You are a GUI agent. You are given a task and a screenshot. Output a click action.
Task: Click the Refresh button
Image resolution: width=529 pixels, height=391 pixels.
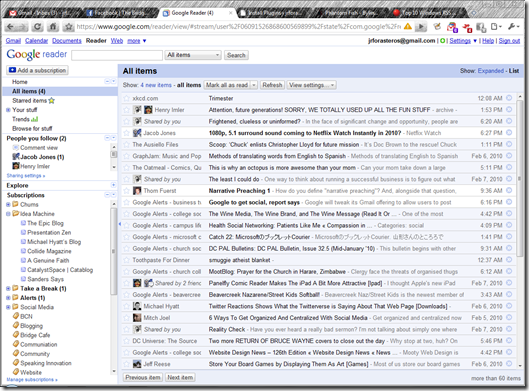pyautogui.click(x=272, y=85)
